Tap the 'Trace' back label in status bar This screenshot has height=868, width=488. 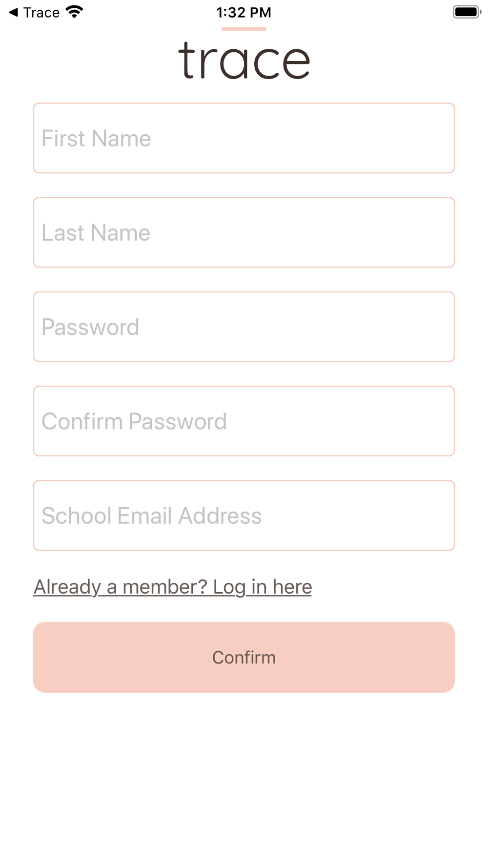[x=41, y=12]
